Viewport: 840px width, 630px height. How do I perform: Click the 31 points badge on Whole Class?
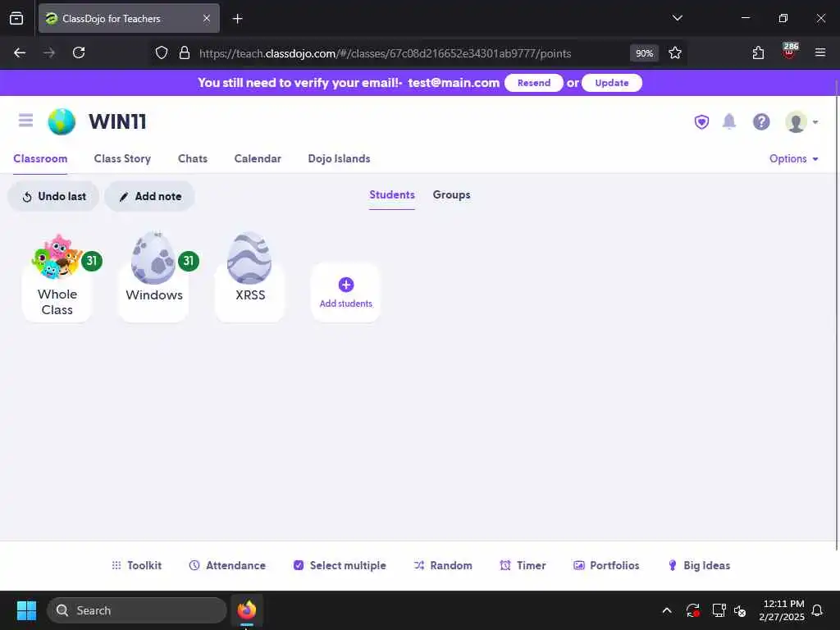[92, 261]
